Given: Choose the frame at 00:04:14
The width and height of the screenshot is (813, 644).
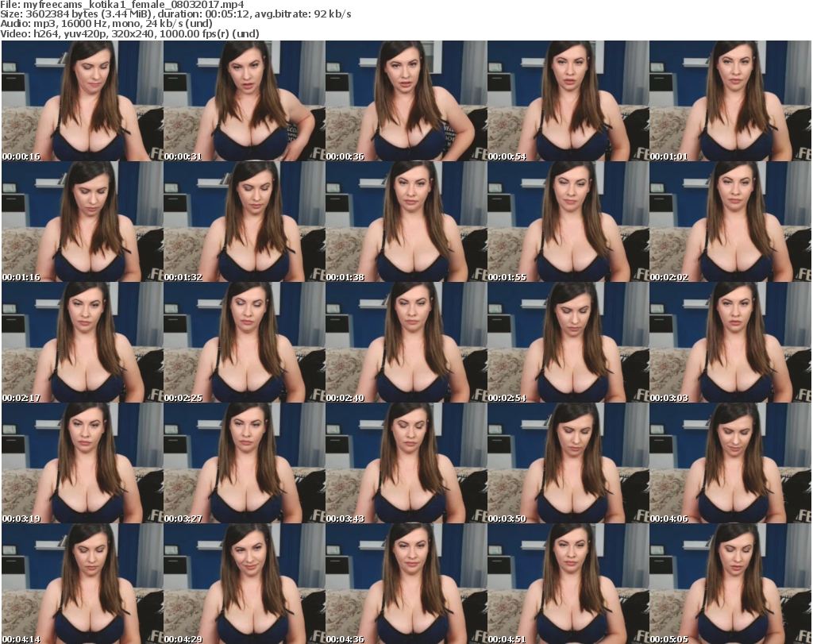Looking at the screenshot, I should tap(83, 584).
